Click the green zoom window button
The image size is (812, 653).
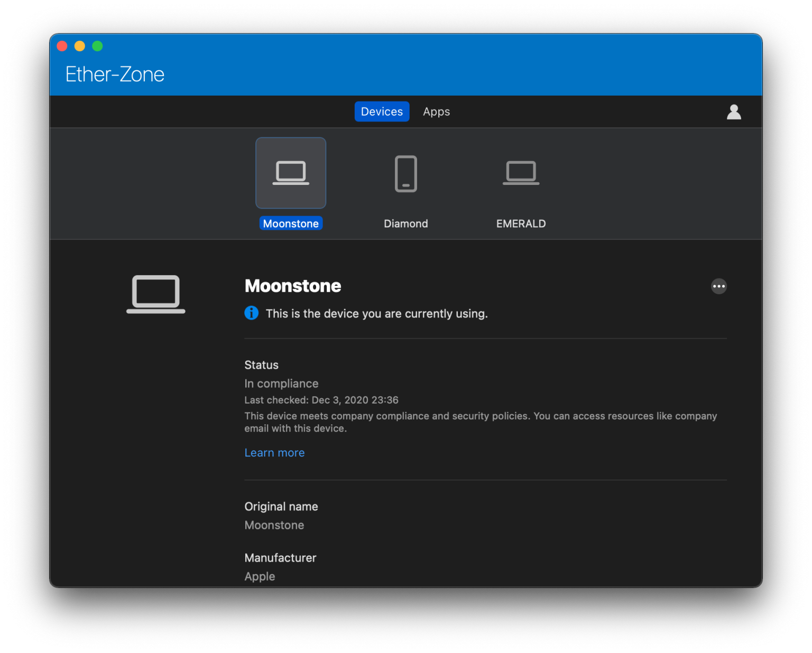[97, 46]
